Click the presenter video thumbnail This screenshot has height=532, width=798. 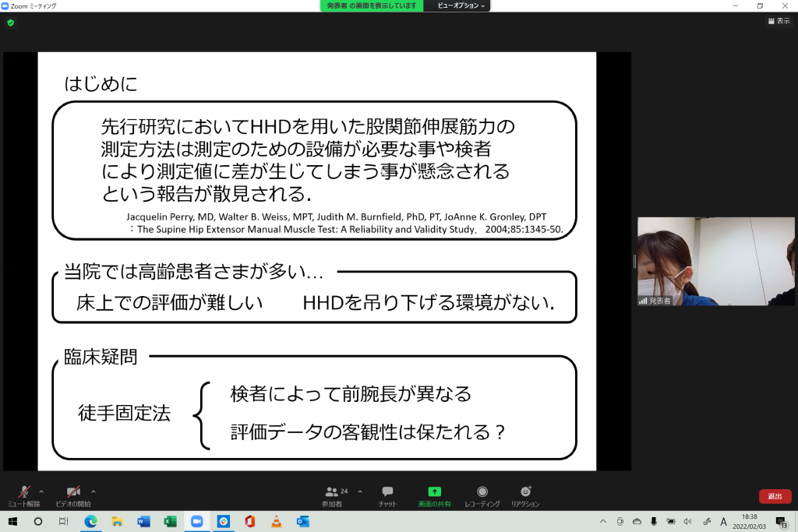[x=715, y=261]
